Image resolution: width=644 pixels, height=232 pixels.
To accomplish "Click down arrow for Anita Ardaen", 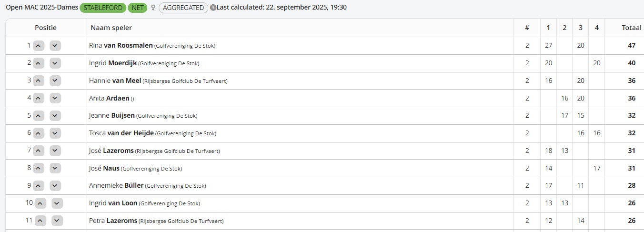I will [x=55, y=99].
